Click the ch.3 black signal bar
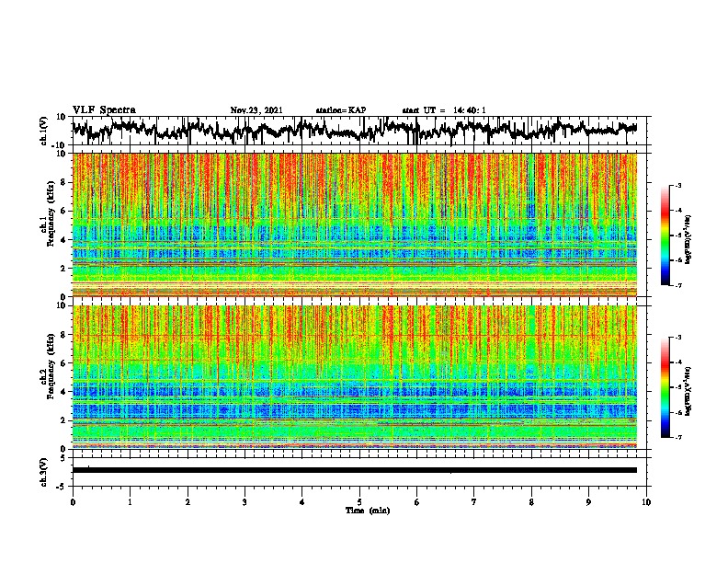The image size is (728, 563). coord(355,470)
